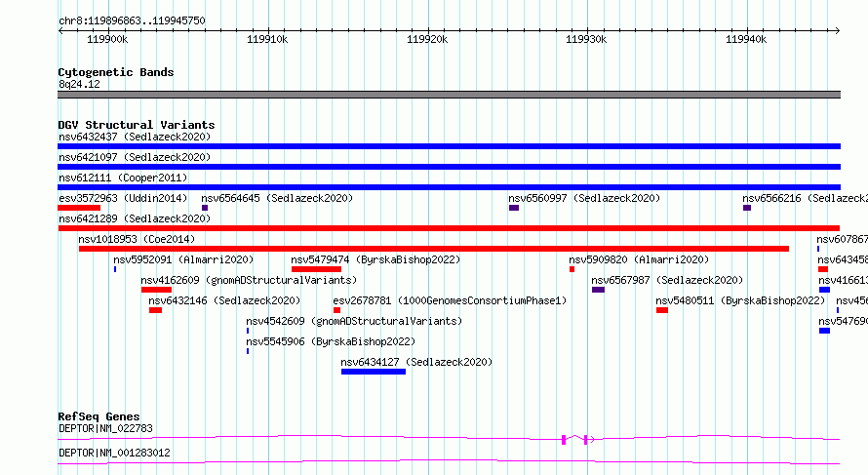Image resolution: width=868 pixels, height=475 pixels.
Task: Click the blue tick under nsv5545906
Action: click(x=248, y=351)
